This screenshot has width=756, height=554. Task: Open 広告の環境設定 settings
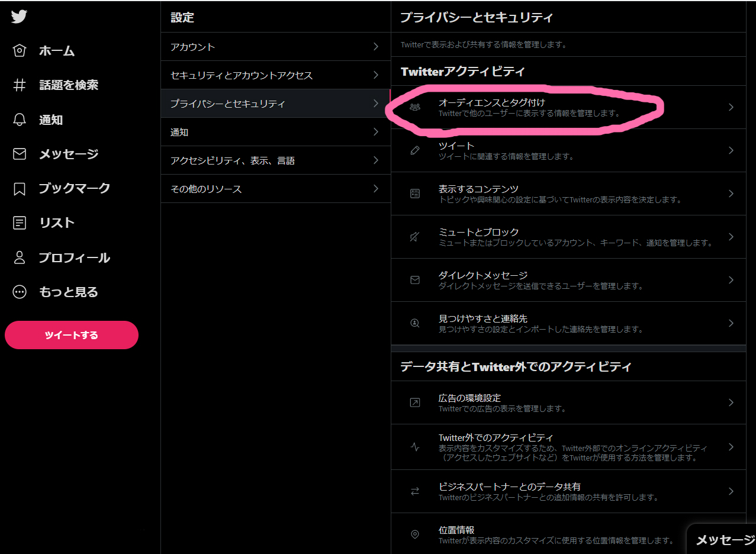pyautogui.click(x=568, y=402)
